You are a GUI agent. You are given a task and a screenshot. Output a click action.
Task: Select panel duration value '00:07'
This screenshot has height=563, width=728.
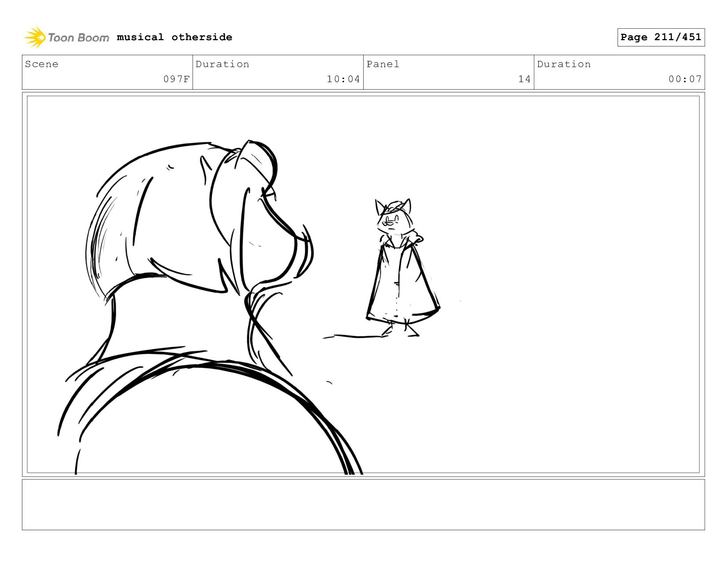click(685, 79)
